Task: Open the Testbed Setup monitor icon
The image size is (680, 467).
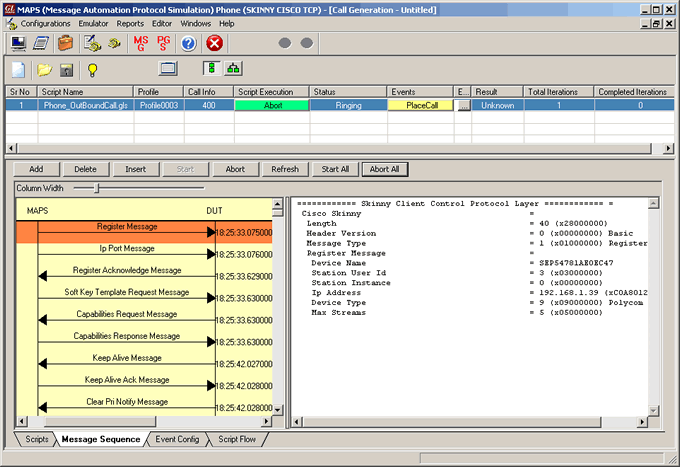Action: (x=18, y=43)
